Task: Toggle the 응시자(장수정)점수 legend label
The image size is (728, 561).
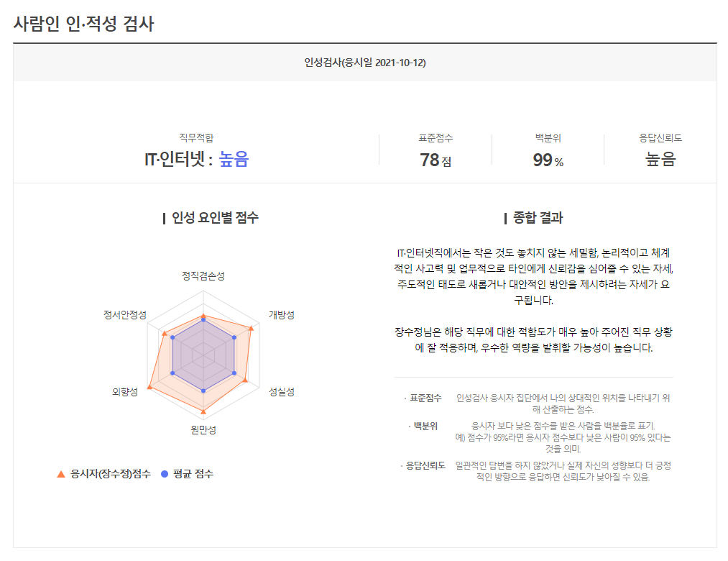Action: [x=111, y=474]
